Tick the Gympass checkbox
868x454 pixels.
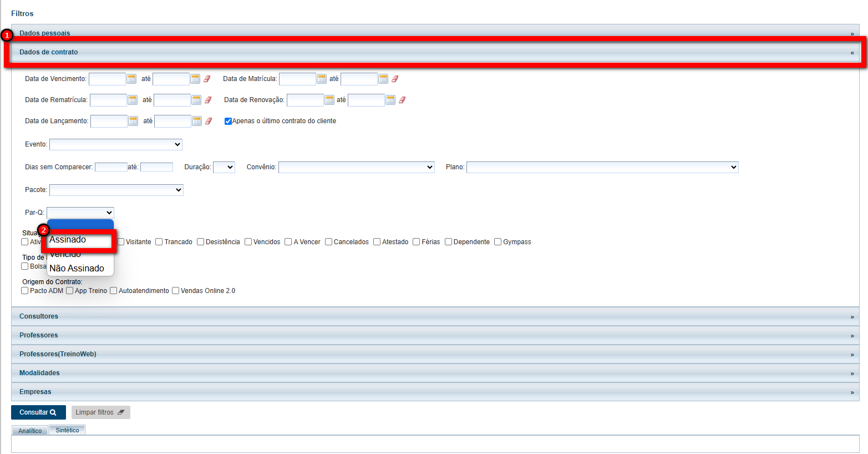pos(498,242)
